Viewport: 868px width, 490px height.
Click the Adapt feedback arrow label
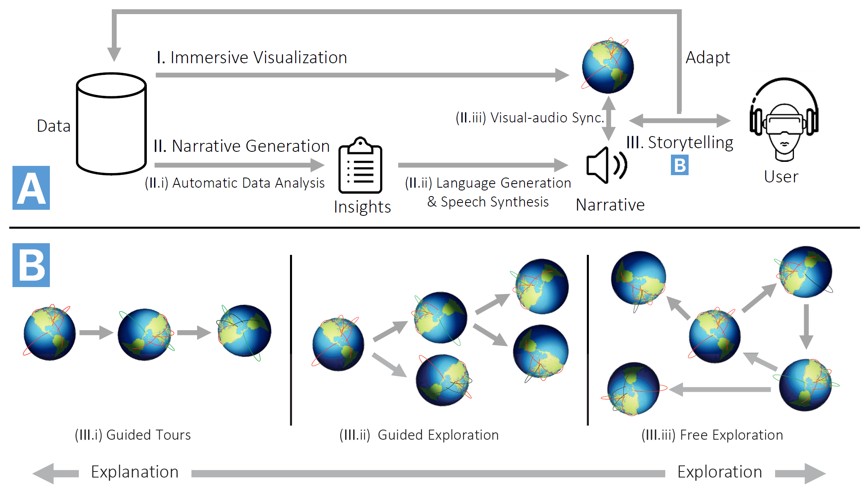(x=708, y=56)
